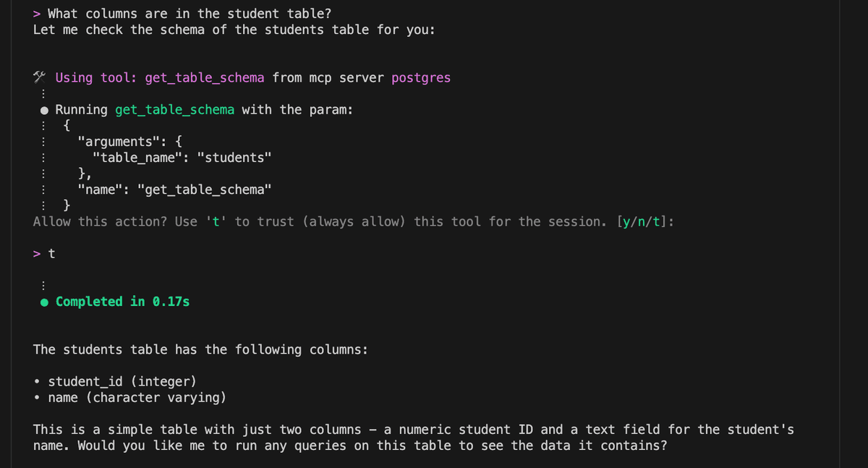Image resolution: width=868 pixels, height=468 pixels.
Task: Click the green get_table_schema text
Action: (x=174, y=110)
